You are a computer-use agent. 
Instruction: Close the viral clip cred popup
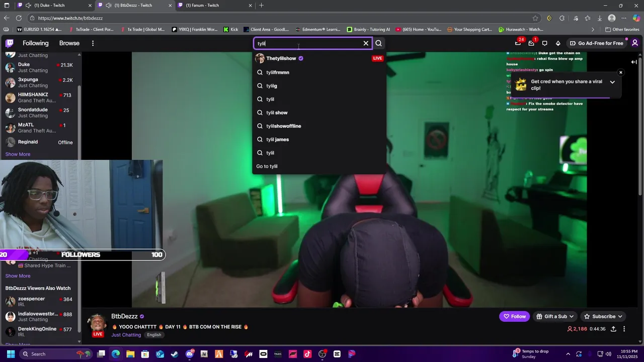(621, 72)
